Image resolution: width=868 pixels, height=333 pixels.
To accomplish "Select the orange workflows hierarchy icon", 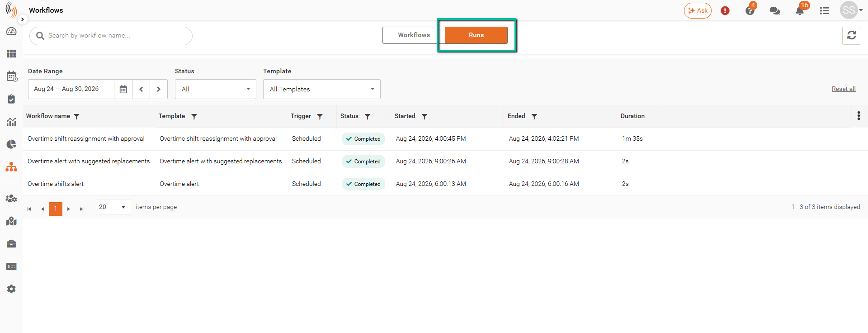I will point(11,167).
